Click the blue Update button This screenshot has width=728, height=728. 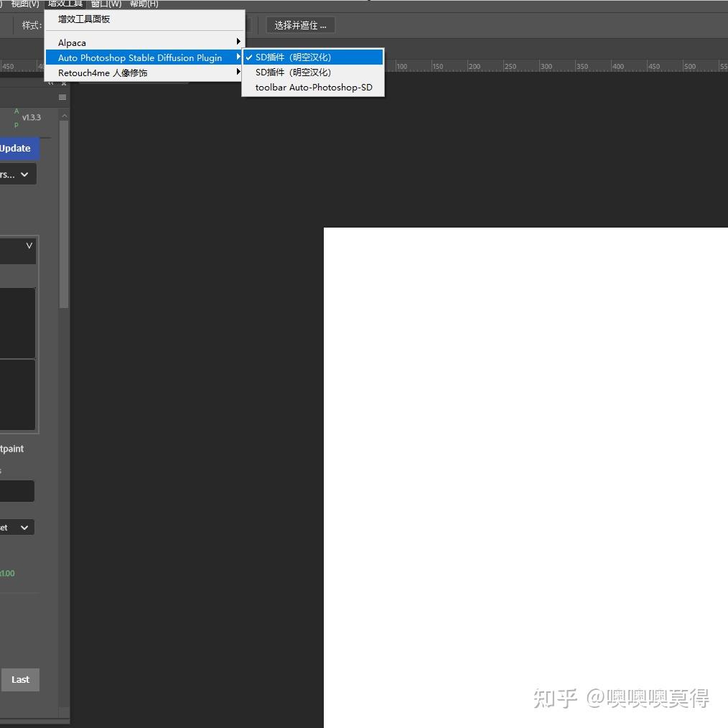(14, 148)
